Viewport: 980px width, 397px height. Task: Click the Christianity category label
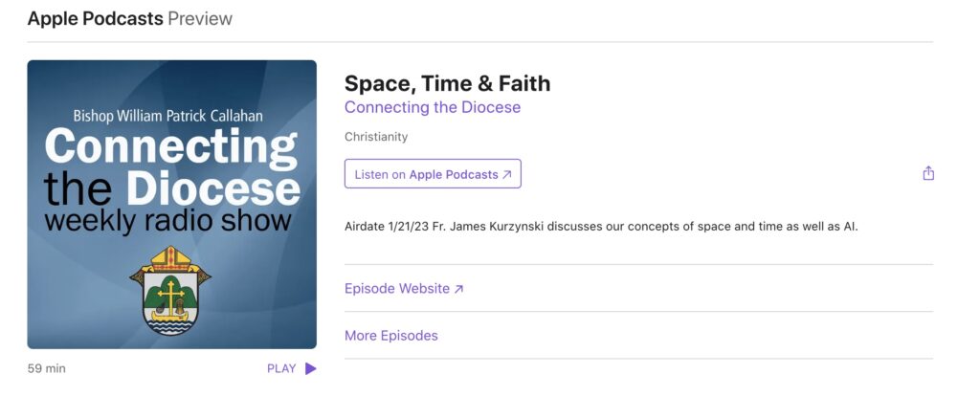[x=376, y=137]
